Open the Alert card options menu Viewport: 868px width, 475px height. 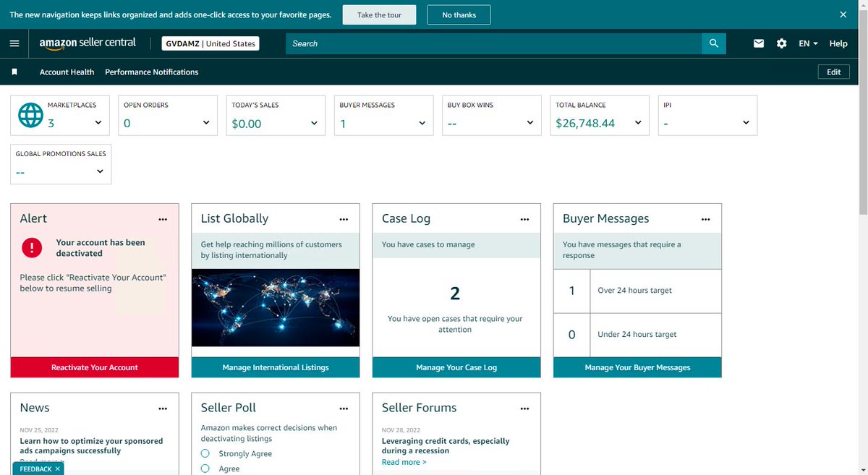[x=163, y=219]
